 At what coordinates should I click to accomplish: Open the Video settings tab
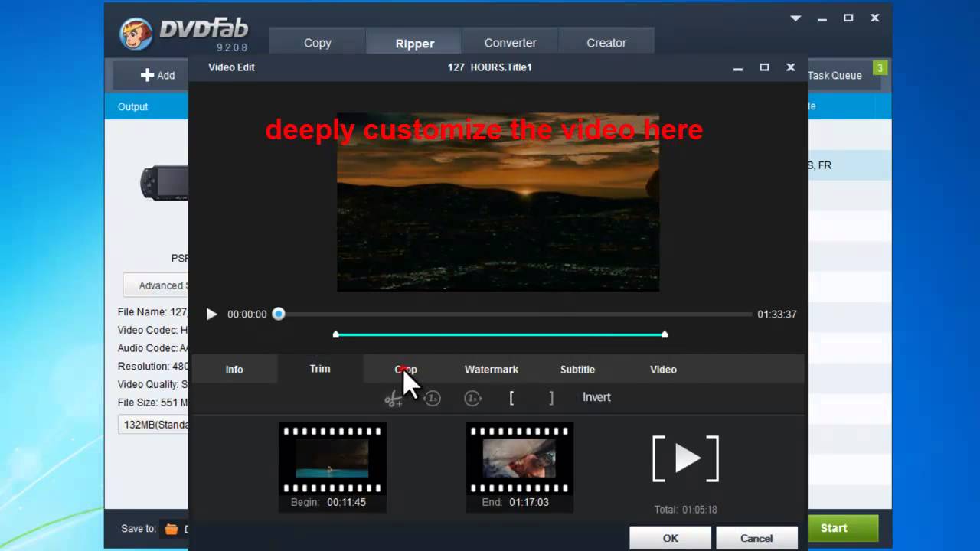tap(663, 370)
